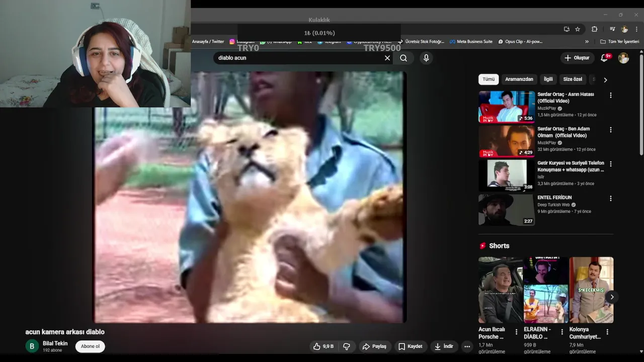Open the YouTube account avatar menu
The image size is (644, 362).
pyautogui.click(x=623, y=58)
